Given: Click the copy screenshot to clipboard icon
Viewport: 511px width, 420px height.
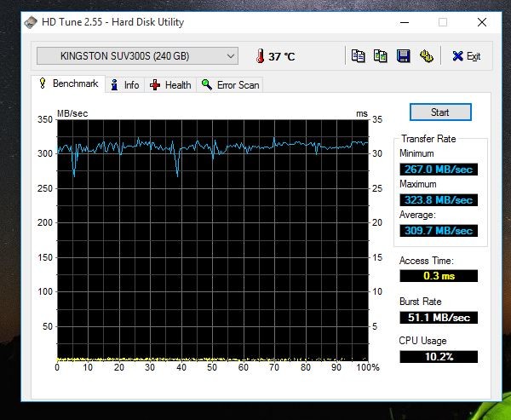Looking at the screenshot, I should 381,56.
